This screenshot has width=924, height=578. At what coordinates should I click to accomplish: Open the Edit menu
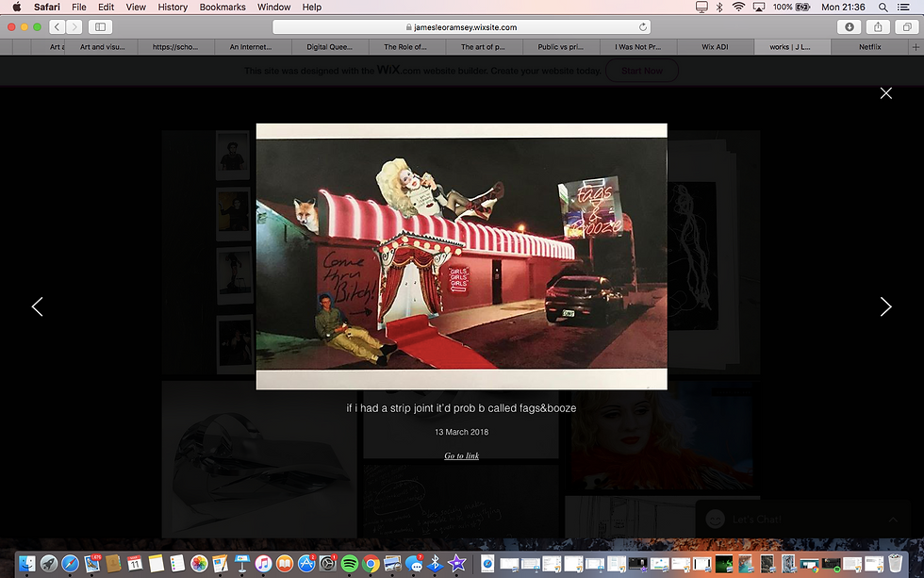106,7
